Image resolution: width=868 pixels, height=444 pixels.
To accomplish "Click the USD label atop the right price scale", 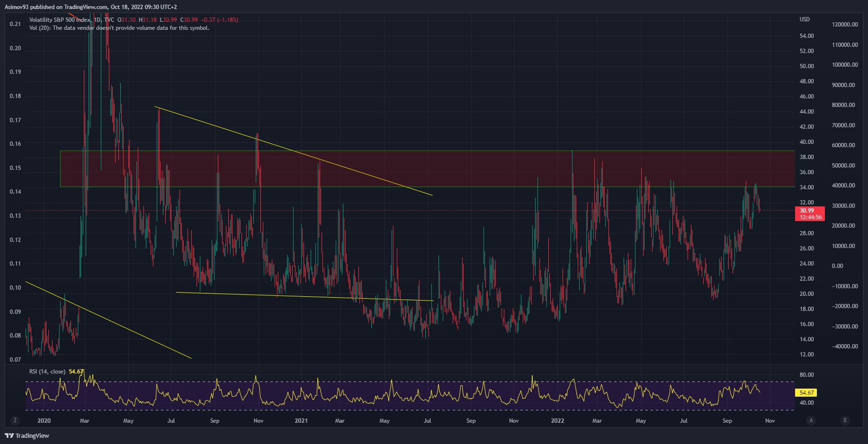I will coord(805,19).
